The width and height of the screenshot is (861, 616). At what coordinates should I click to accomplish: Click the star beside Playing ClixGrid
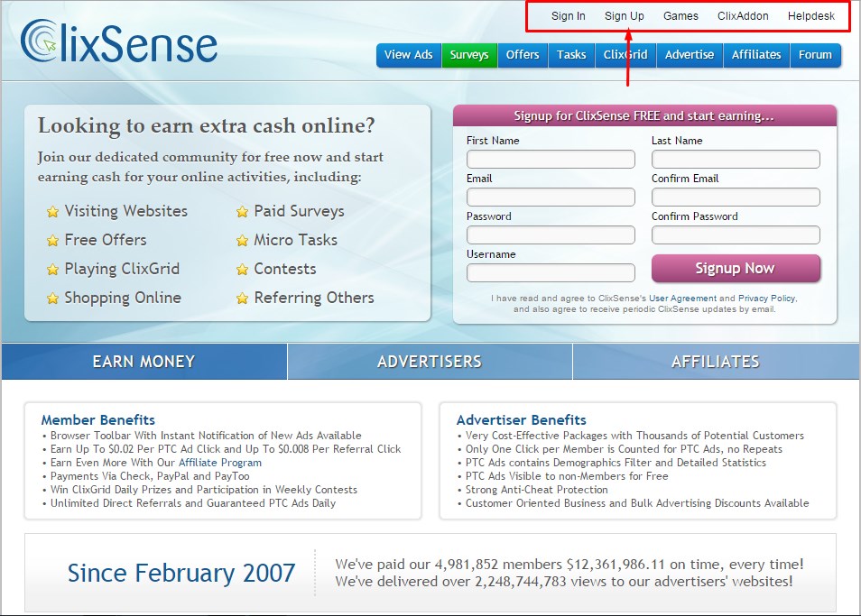click(52, 270)
